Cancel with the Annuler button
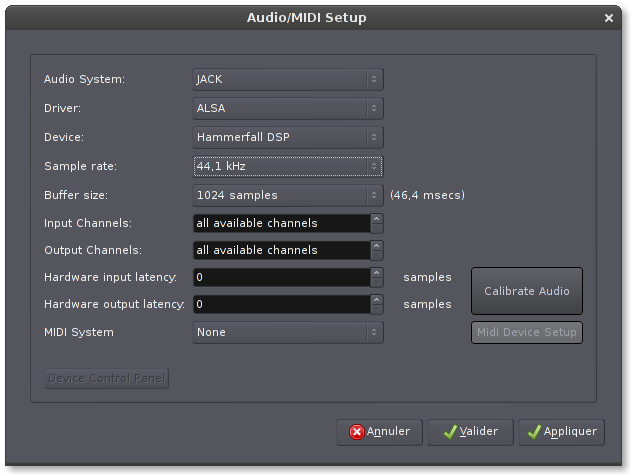This screenshot has height=475, width=631. (x=380, y=432)
